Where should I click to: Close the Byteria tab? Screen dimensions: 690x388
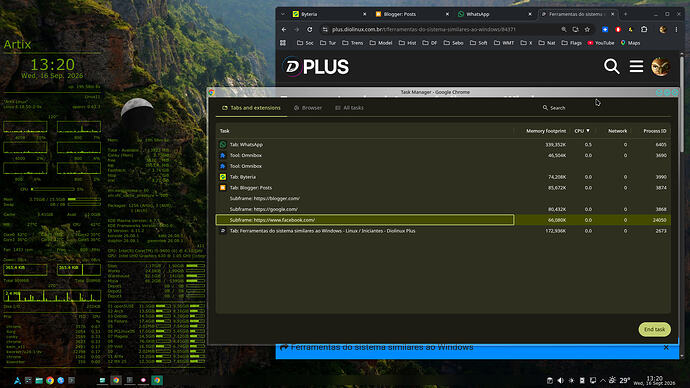(x=364, y=14)
